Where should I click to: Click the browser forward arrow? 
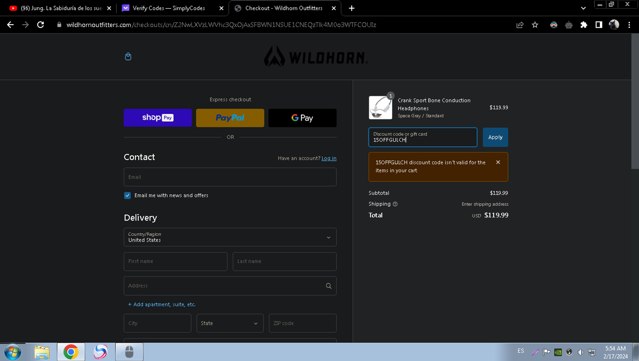(25, 25)
